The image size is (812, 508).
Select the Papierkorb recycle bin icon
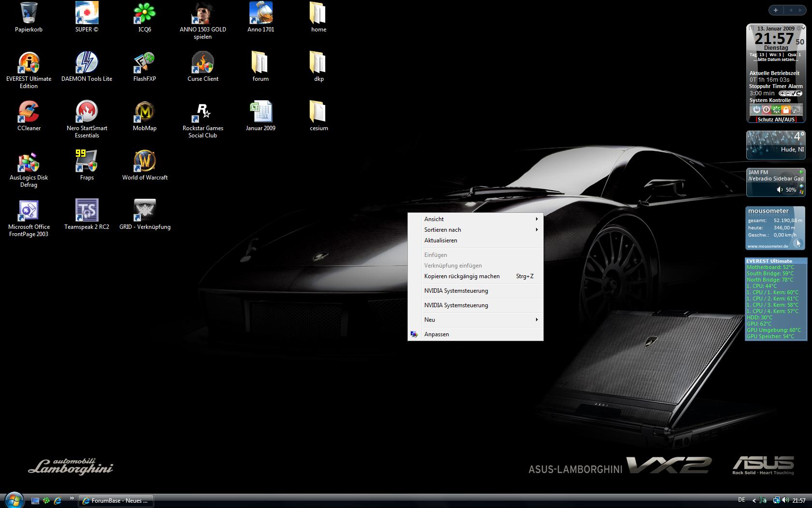(x=29, y=17)
